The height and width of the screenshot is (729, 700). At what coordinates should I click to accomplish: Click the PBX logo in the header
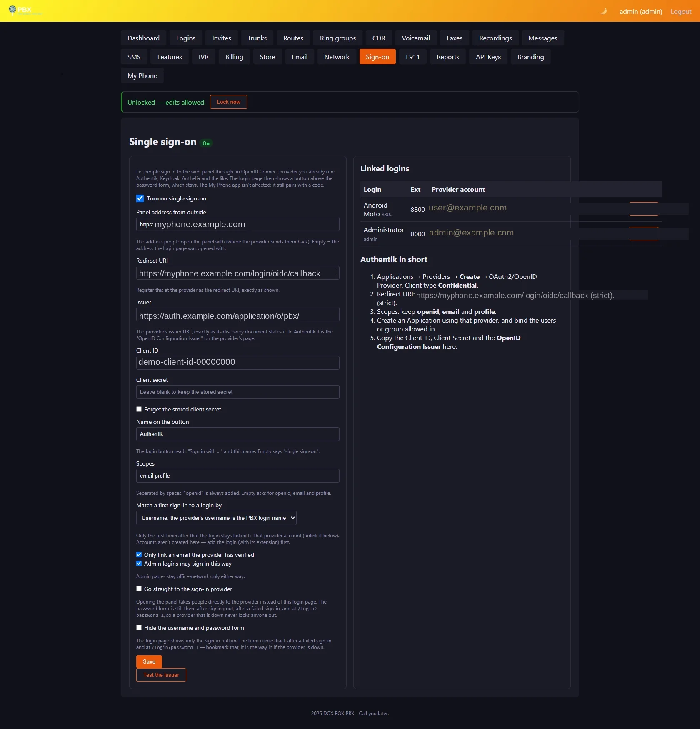(25, 10)
